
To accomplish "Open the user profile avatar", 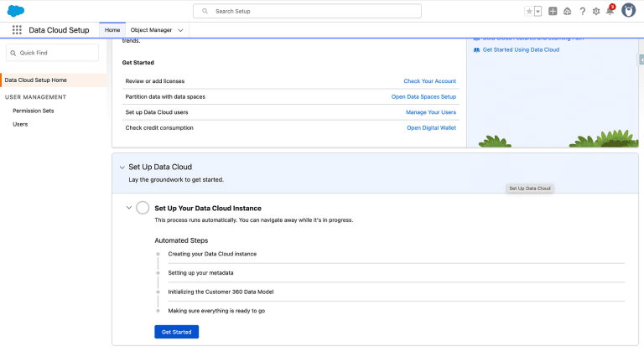I will point(628,10).
